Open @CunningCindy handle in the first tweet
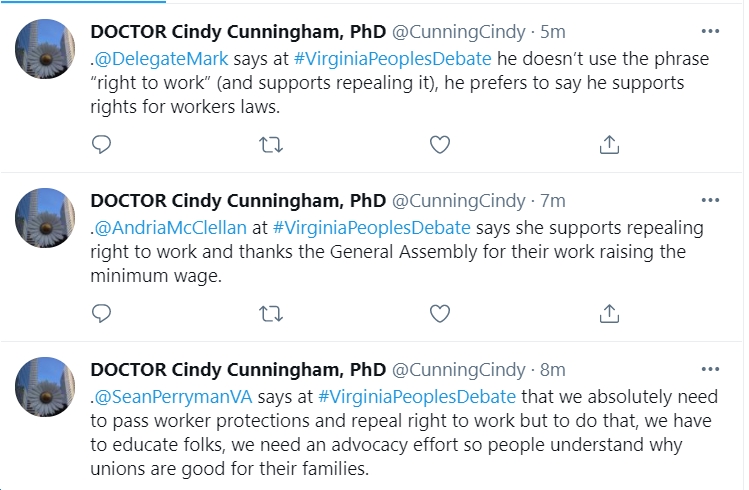749x490 pixels. (459, 32)
